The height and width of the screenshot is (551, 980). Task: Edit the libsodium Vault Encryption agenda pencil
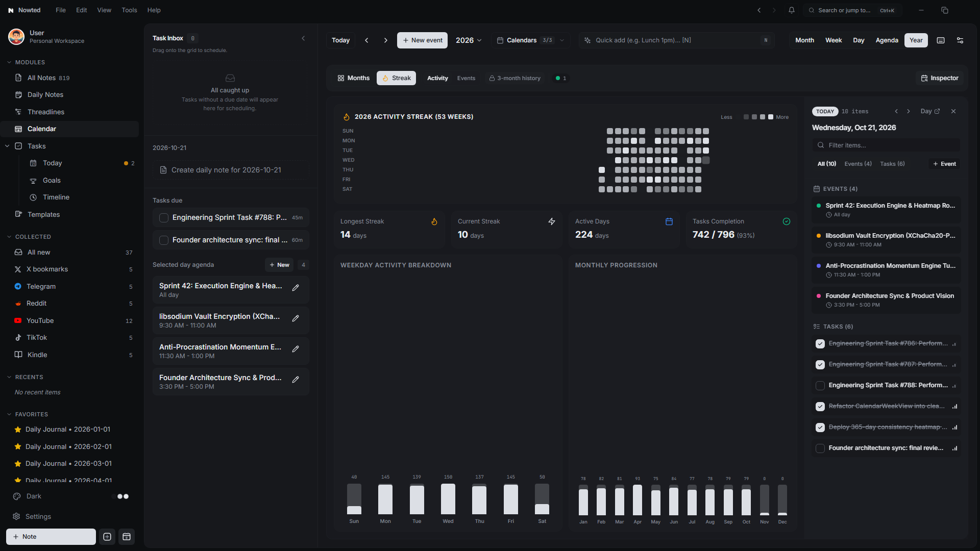[x=296, y=318]
